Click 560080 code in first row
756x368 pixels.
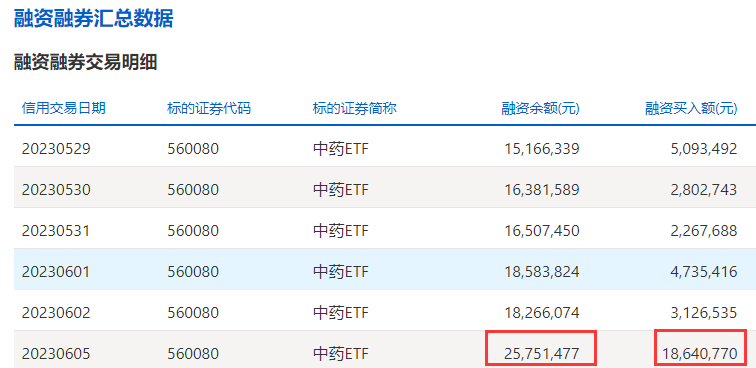point(193,149)
